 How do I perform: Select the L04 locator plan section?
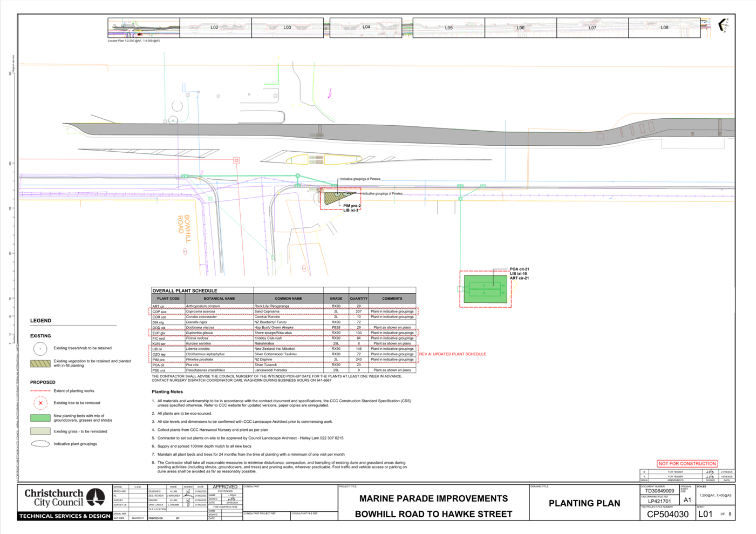[366, 27]
